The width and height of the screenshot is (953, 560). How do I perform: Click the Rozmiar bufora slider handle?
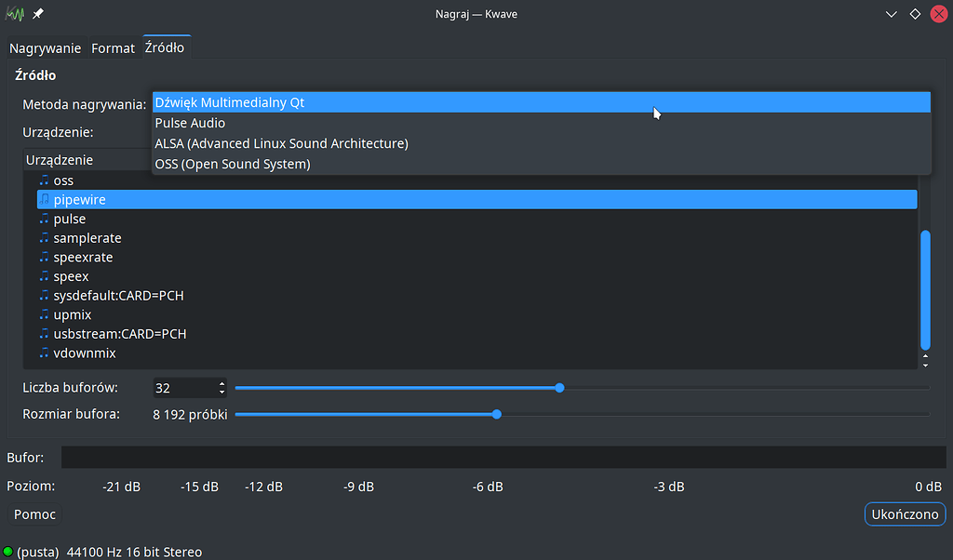coord(497,414)
